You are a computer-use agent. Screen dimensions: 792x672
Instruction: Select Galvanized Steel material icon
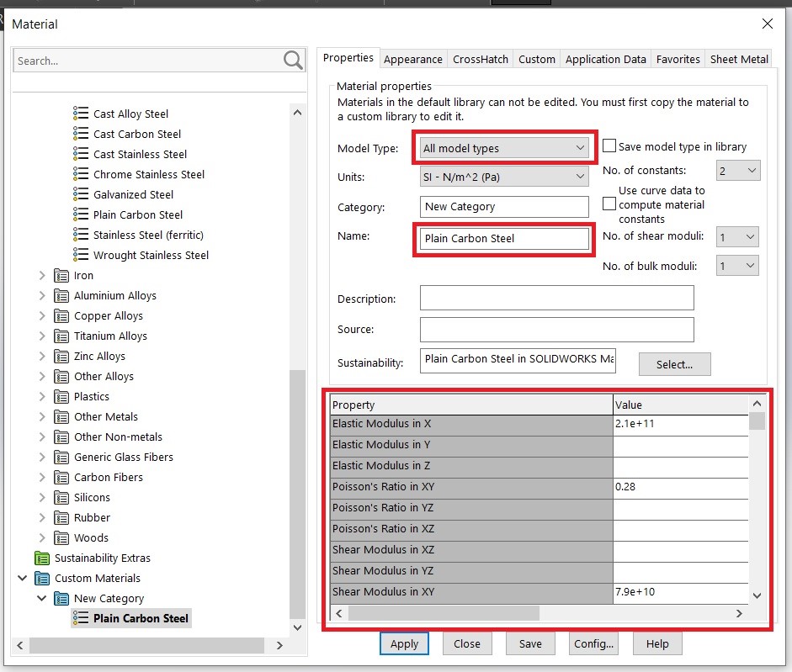tap(80, 194)
